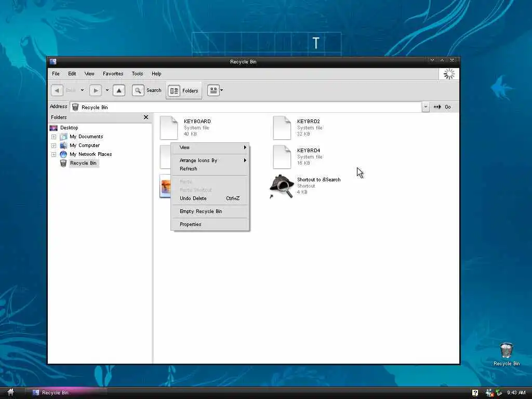532x399 pixels.
Task: Click the Recycle Bin taskbar button
Action: pos(66,393)
